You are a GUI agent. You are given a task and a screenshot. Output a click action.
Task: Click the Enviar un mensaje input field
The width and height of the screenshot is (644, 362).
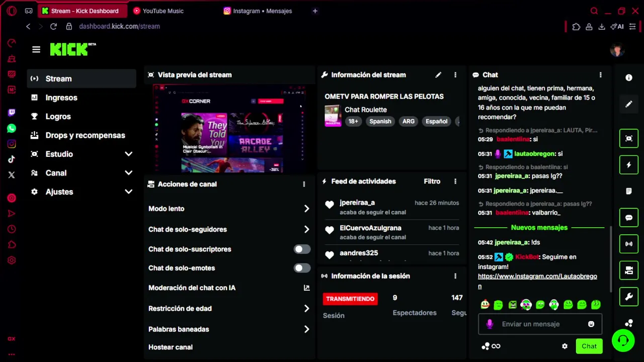[x=539, y=324]
